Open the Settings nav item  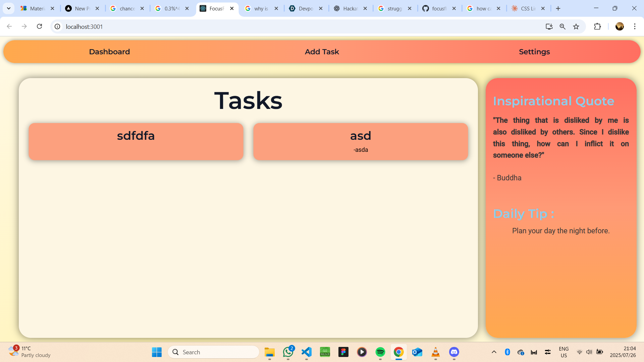click(534, 52)
